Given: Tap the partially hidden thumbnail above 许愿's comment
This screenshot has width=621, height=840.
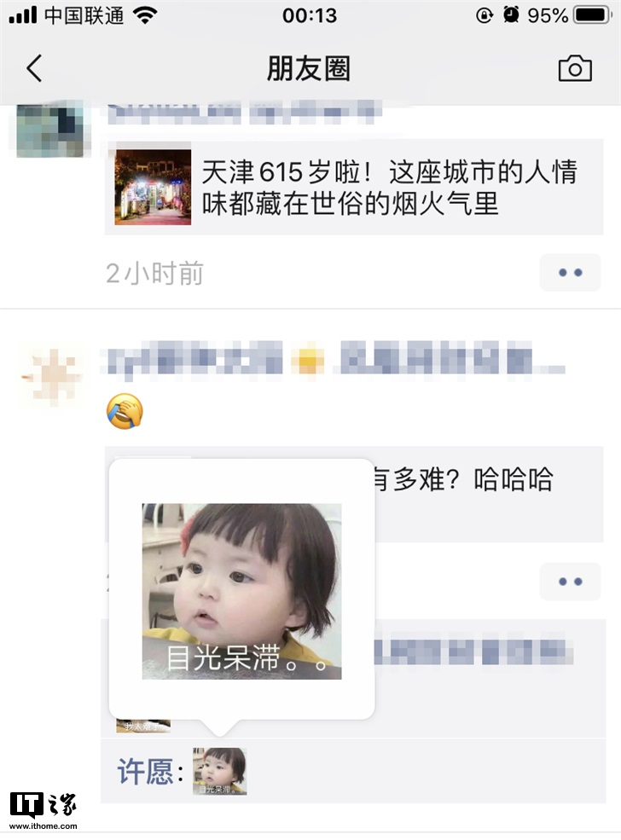Looking at the screenshot, I should (143, 726).
